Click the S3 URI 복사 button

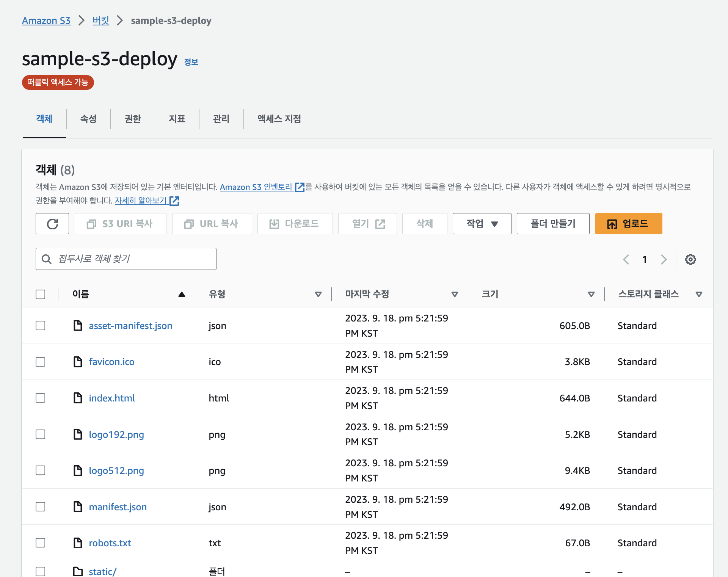[121, 224]
